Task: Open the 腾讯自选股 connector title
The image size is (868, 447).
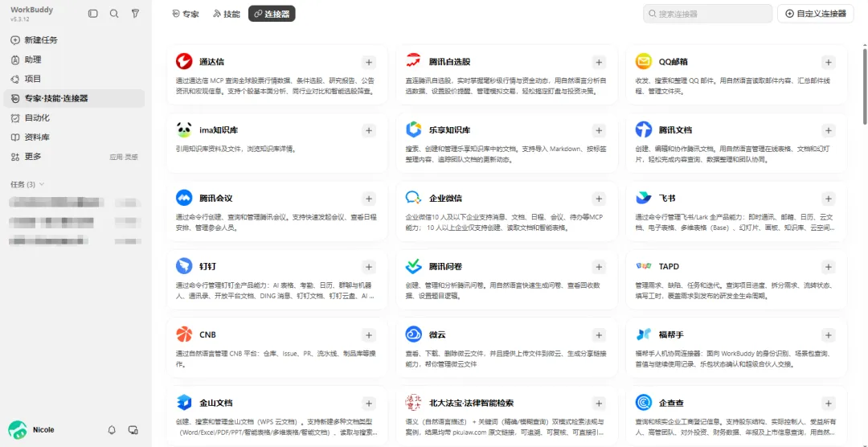Action: (x=449, y=61)
